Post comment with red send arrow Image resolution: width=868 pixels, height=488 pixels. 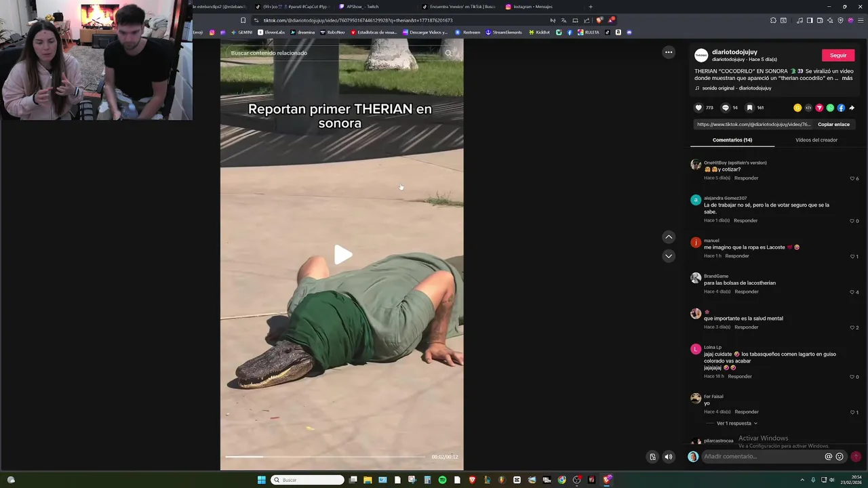tap(856, 457)
